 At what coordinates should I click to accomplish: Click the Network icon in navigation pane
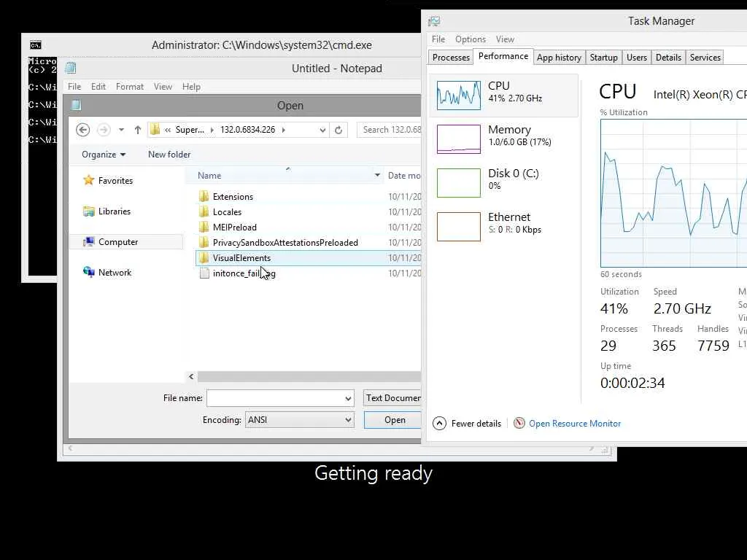click(88, 272)
